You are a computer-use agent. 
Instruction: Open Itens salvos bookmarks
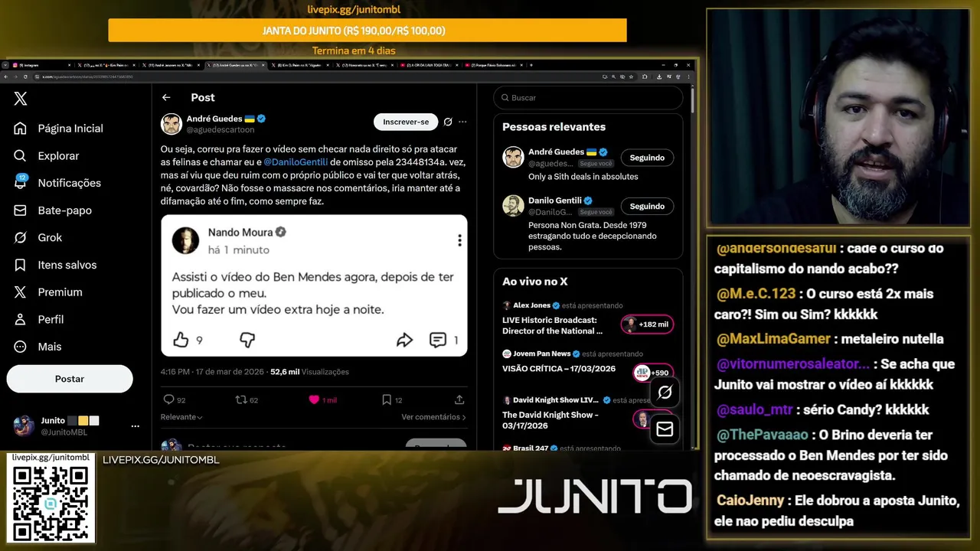click(55, 265)
